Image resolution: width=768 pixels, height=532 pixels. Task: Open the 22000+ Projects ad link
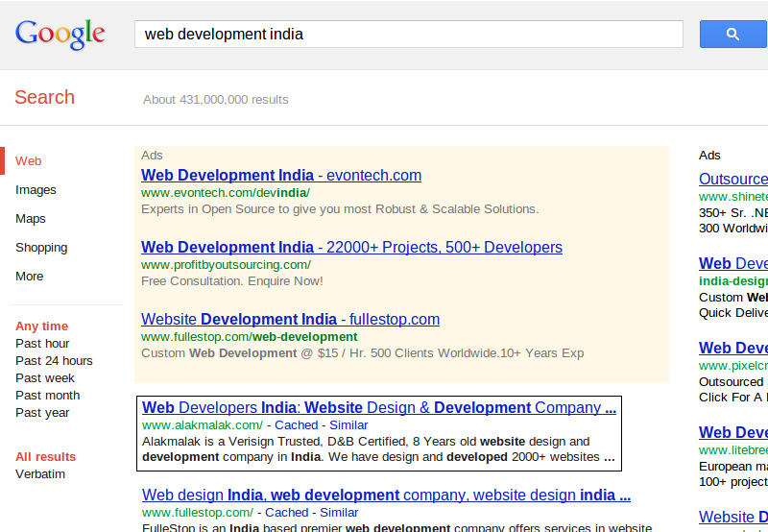pyautogui.click(x=351, y=247)
